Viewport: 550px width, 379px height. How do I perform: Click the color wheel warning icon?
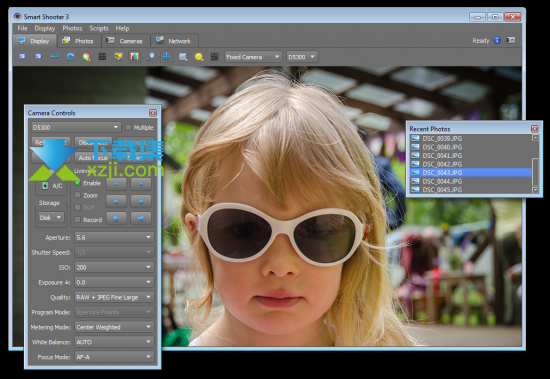tap(87, 56)
